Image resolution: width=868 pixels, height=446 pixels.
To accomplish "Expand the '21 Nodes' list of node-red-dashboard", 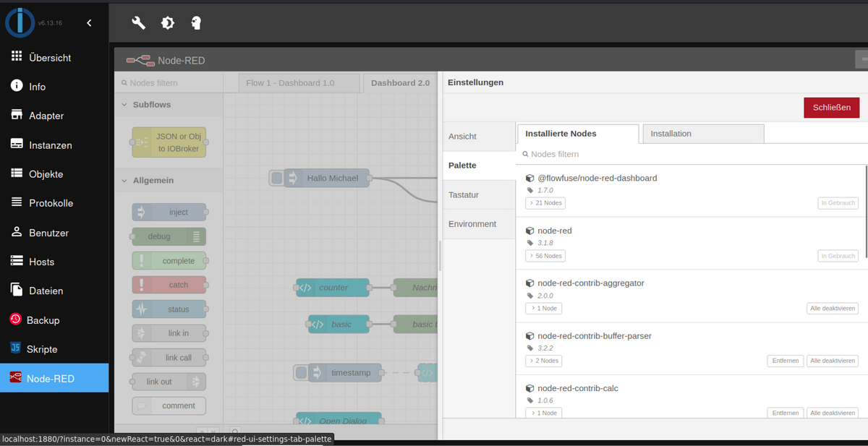I will (546, 203).
